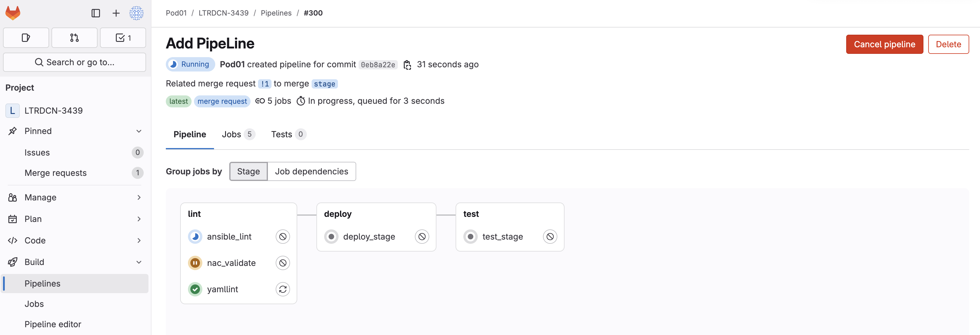Collapse the Pinned section
Screen dimensions: 980x335
point(139,131)
